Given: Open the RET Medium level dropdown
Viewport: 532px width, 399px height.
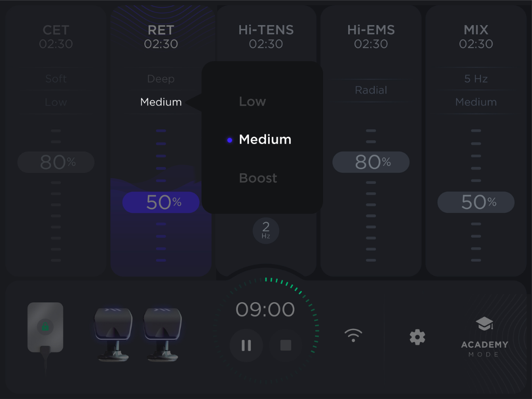Looking at the screenshot, I should pos(161,102).
